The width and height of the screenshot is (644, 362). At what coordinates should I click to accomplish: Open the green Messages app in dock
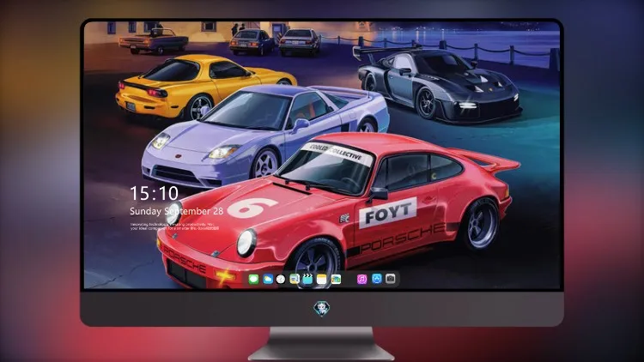click(253, 279)
